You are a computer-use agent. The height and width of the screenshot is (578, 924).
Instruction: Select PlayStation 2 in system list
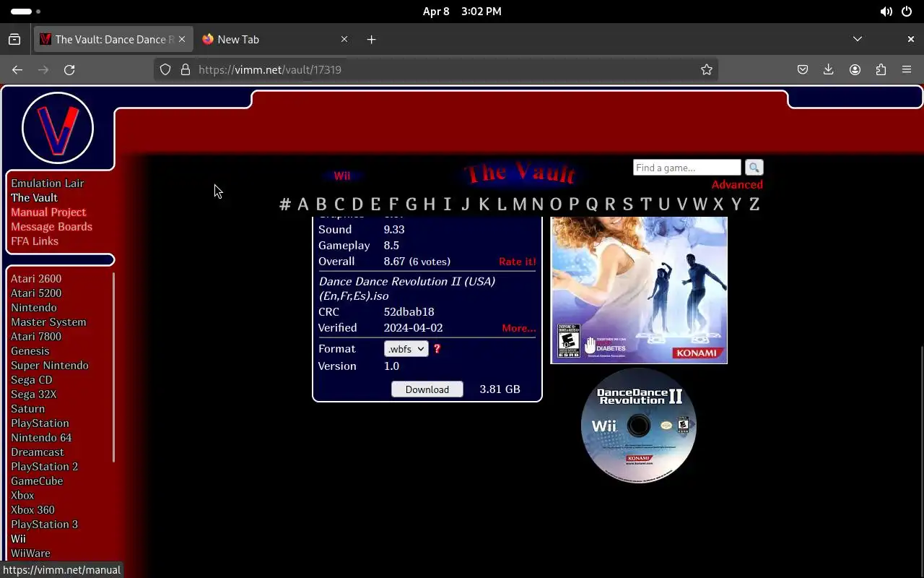tap(45, 466)
